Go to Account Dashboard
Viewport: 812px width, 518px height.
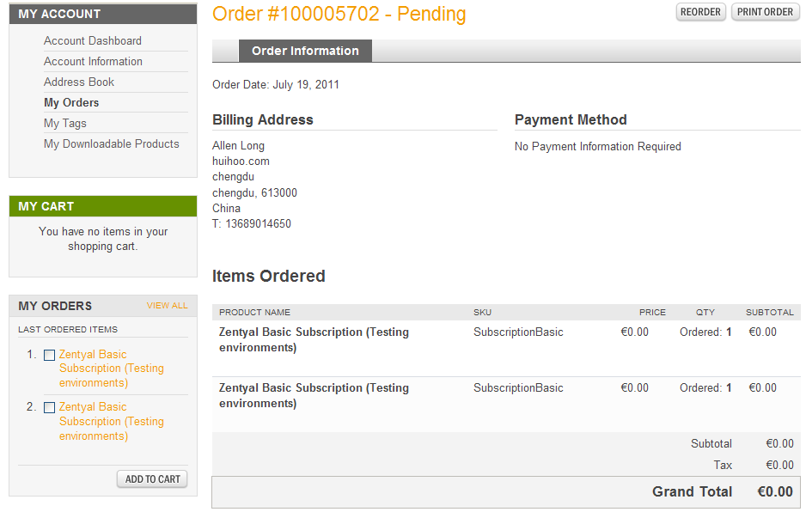[x=93, y=40]
